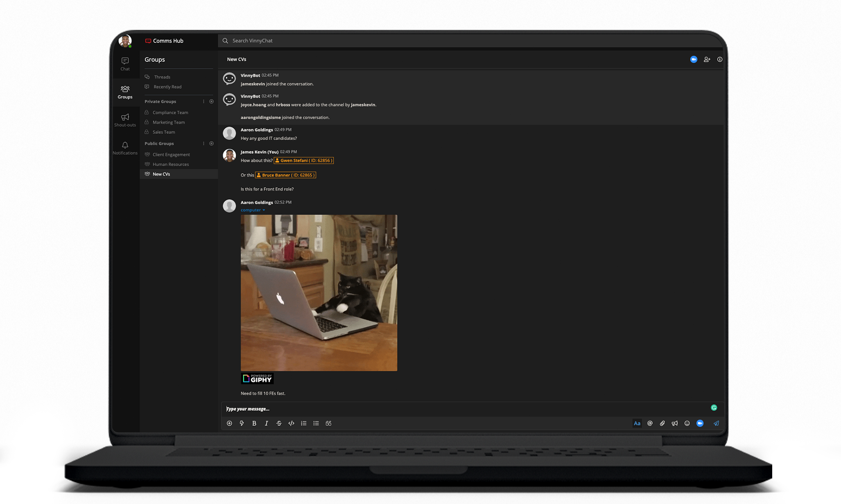Start video call from channel header
The height and width of the screenshot is (504, 841).
point(694,59)
